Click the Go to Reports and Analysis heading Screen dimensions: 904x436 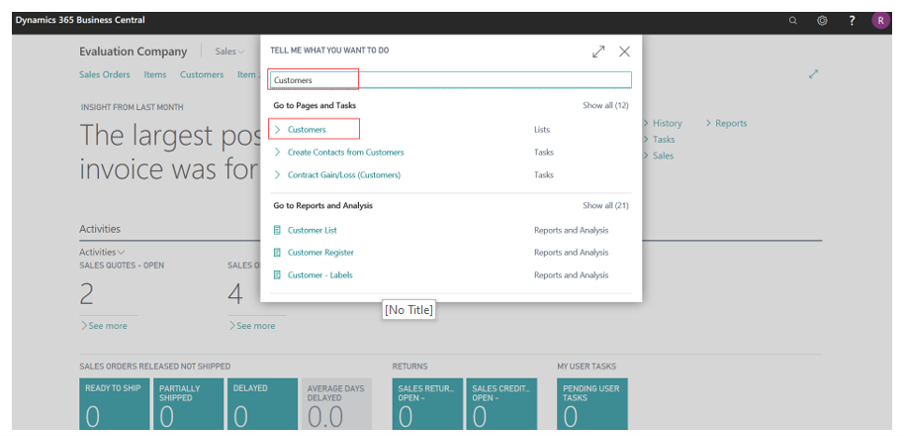coord(323,205)
